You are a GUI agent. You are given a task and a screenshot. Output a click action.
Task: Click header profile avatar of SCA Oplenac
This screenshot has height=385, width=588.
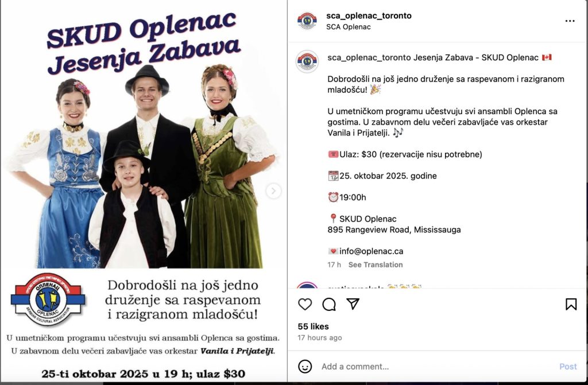point(307,21)
